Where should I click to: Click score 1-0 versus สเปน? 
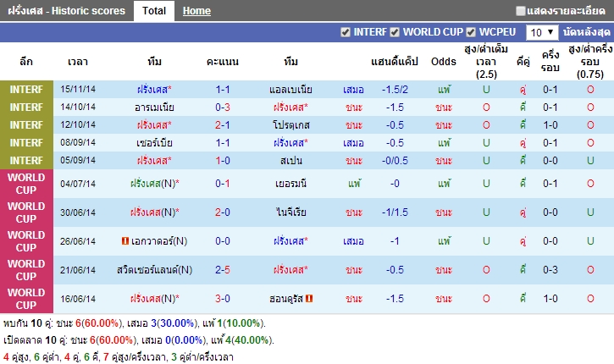(x=223, y=161)
